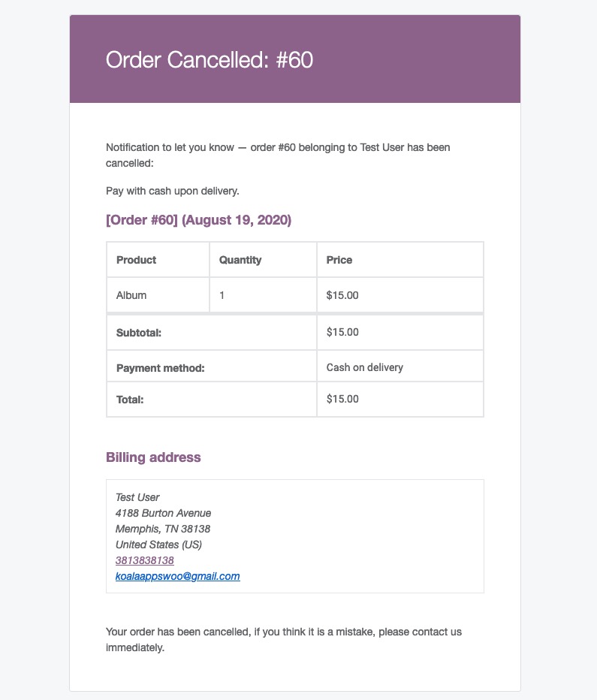This screenshot has width=597, height=700.
Task: Click the Subtotal label
Action: tap(139, 333)
